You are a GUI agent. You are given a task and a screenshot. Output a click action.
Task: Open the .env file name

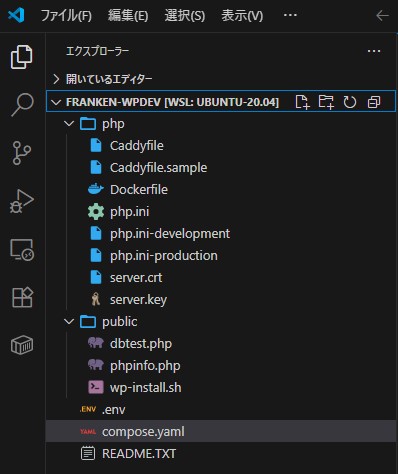(x=114, y=410)
